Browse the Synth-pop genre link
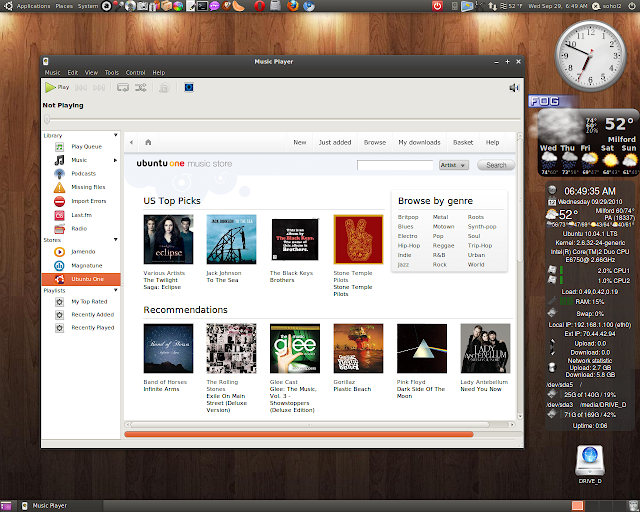The width and height of the screenshot is (640, 512). point(482,227)
